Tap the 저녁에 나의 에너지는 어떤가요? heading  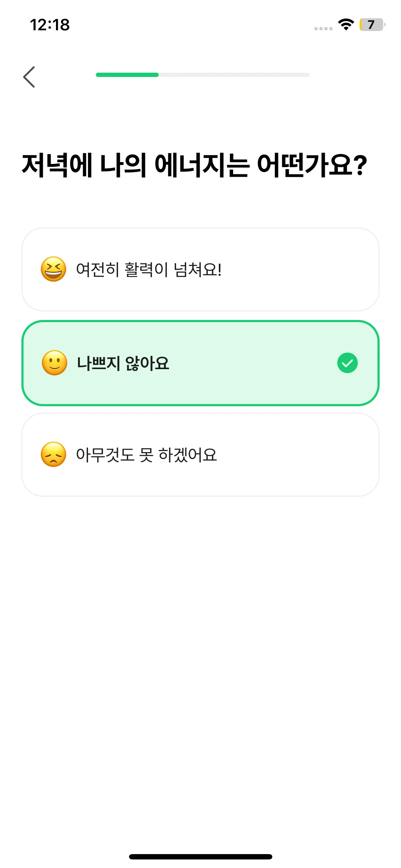pos(194,165)
